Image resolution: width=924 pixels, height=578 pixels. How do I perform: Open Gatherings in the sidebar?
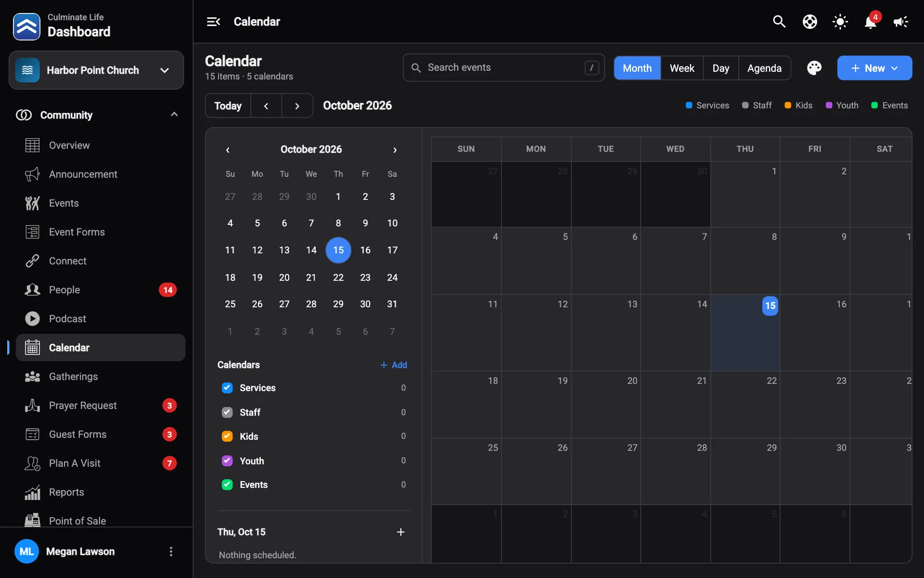[x=101, y=376]
